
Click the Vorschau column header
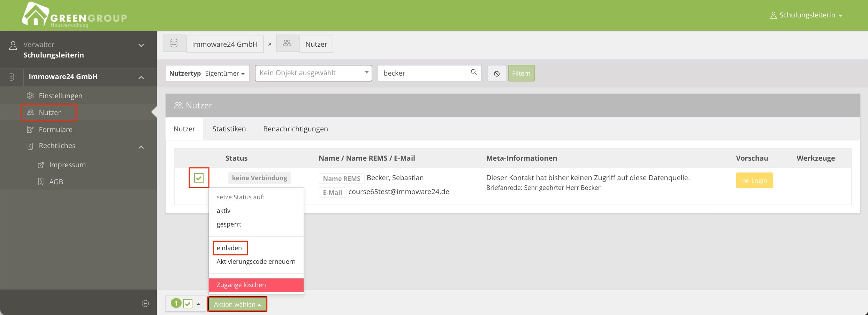click(x=752, y=158)
